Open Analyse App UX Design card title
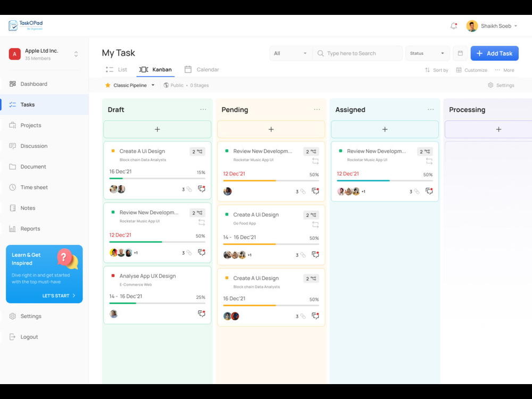This screenshot has width=532, height=399. click(x=147, y=276)
